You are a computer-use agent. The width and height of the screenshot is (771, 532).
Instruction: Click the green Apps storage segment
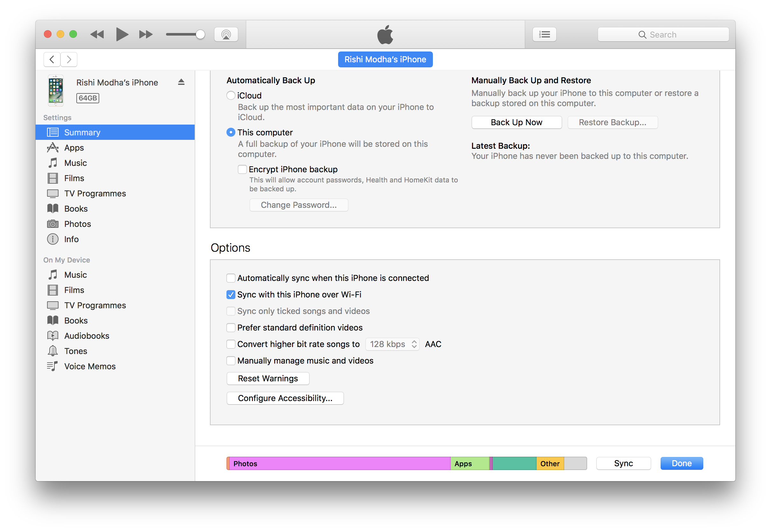(x=470, y=464)
